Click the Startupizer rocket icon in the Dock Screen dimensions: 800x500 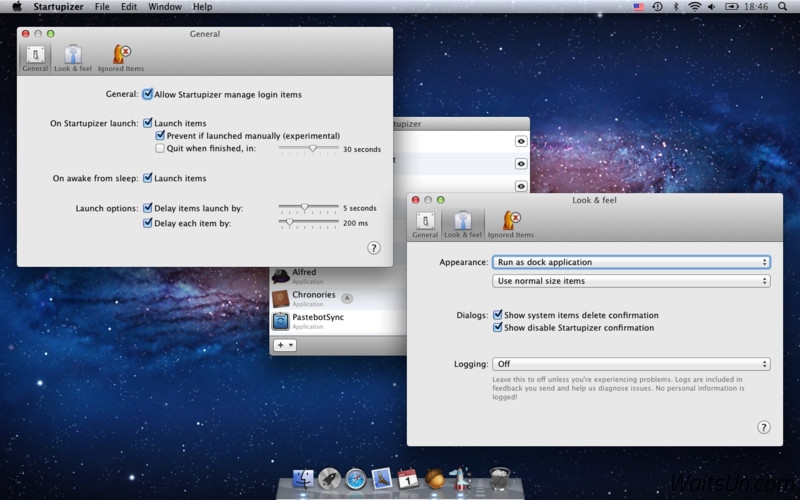(x=459, y=479)
